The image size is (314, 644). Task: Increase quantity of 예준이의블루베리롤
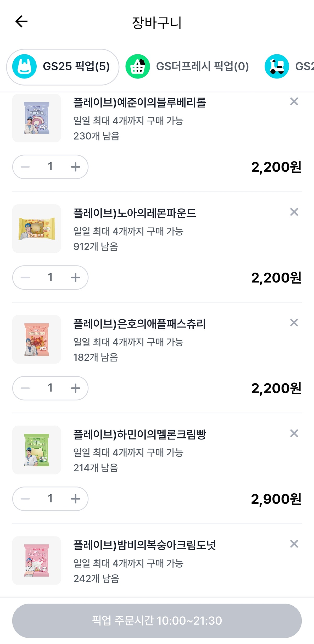pyautogui.click(x=75, y=167)
